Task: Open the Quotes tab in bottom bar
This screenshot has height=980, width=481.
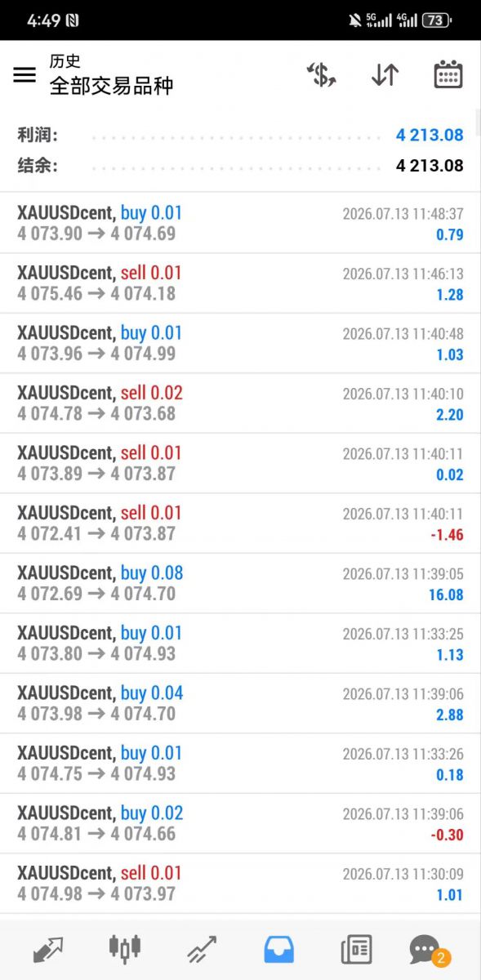Action: pos(48,949)
